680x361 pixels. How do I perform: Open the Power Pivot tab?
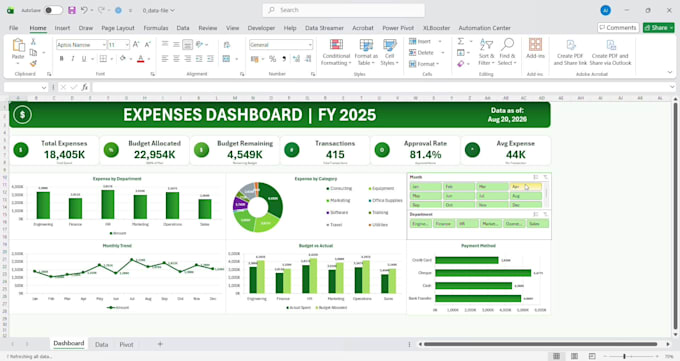coord(398,28)
